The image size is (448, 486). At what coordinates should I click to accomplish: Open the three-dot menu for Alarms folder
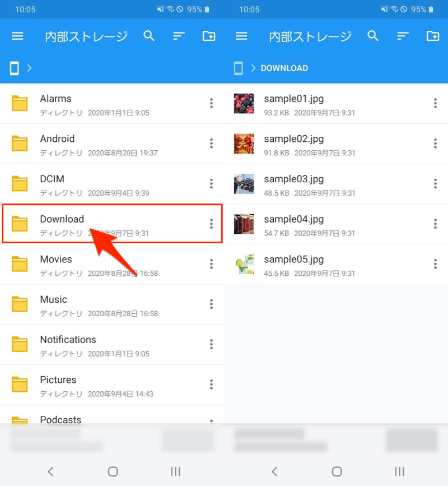pos(211,103)
